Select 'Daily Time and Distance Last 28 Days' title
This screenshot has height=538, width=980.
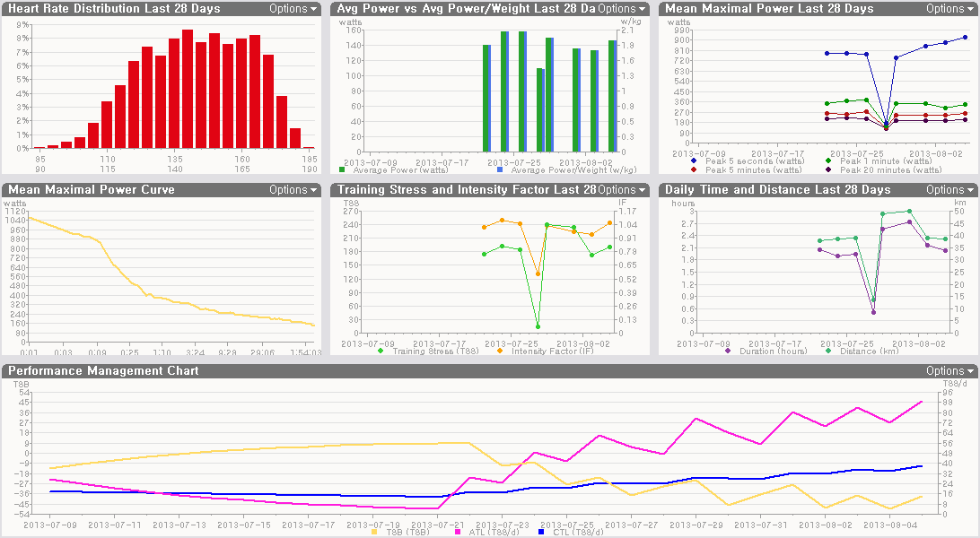click(777, 190)
